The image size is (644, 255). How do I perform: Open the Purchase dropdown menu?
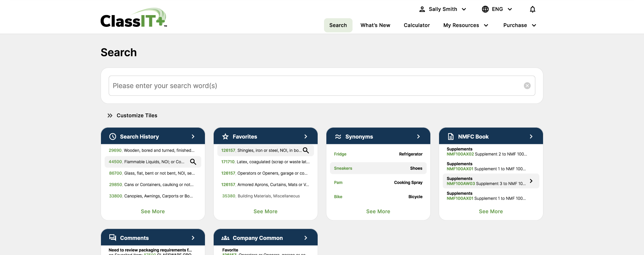click(x=520, y=25)
